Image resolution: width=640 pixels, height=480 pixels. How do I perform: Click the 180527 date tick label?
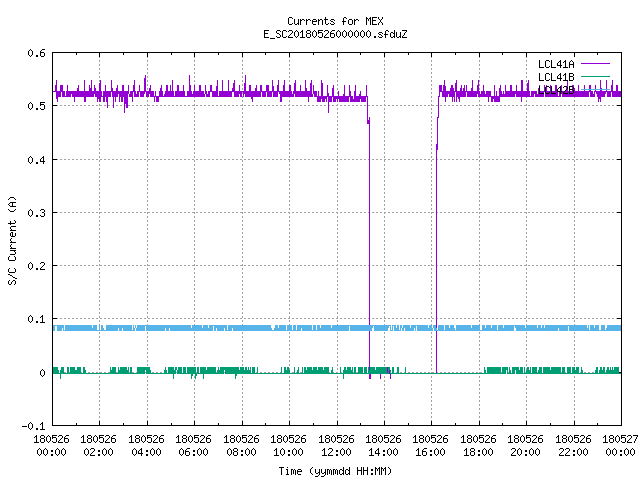click(x=620, y=439)
